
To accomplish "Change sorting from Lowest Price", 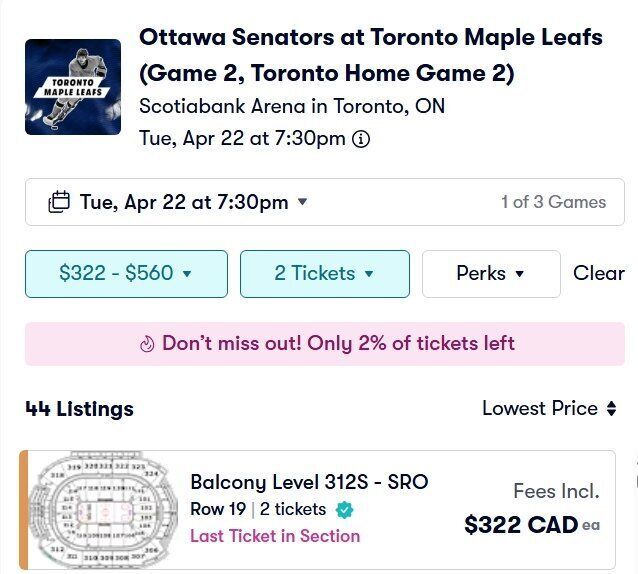I will coord(540,408).
